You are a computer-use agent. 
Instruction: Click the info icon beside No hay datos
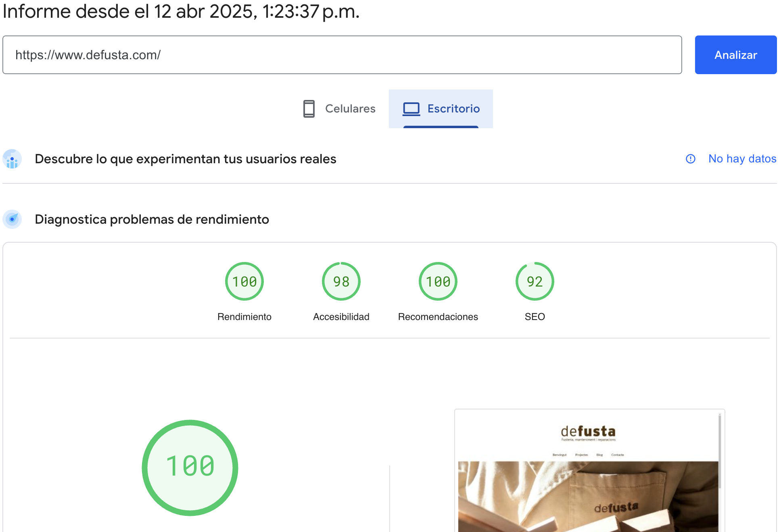[690, 159]
